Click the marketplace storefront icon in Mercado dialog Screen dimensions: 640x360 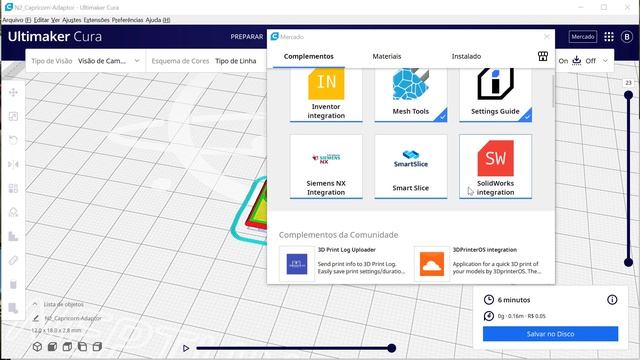(542, 56)
